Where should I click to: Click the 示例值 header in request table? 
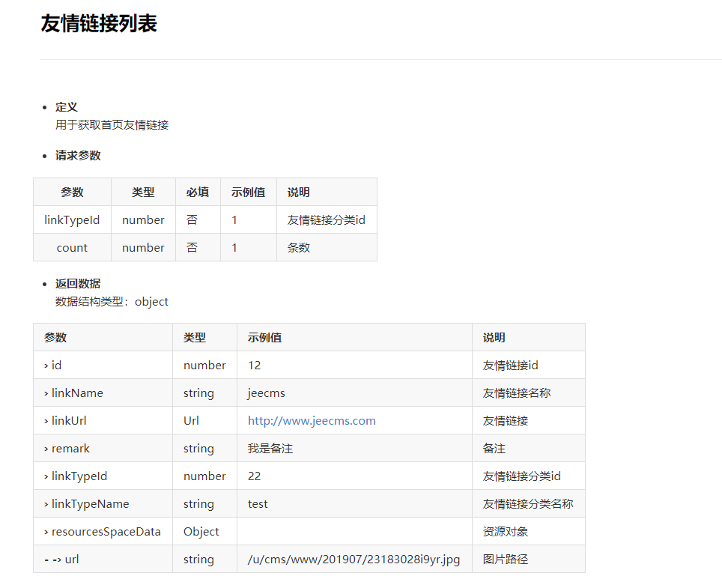coord(248,193)
